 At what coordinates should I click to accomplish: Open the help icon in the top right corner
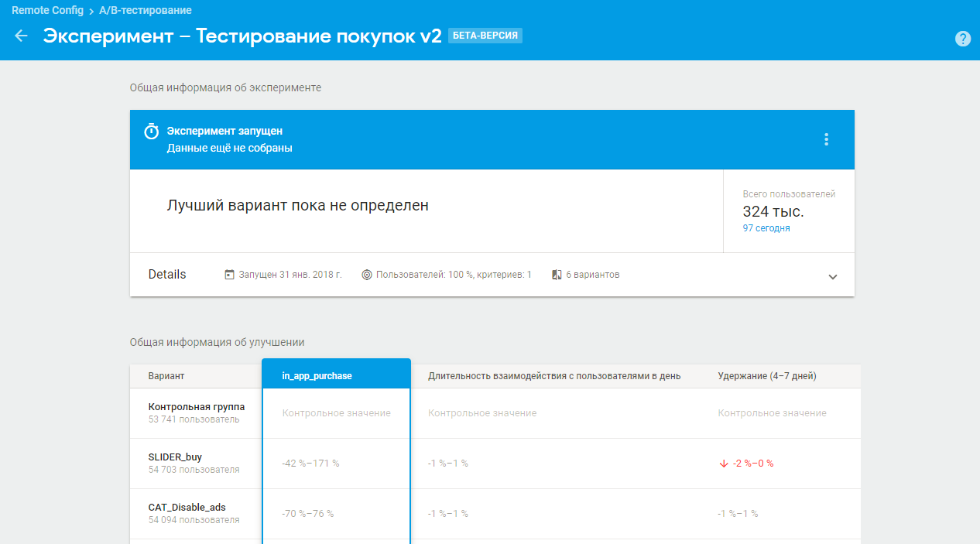(962, 38)
